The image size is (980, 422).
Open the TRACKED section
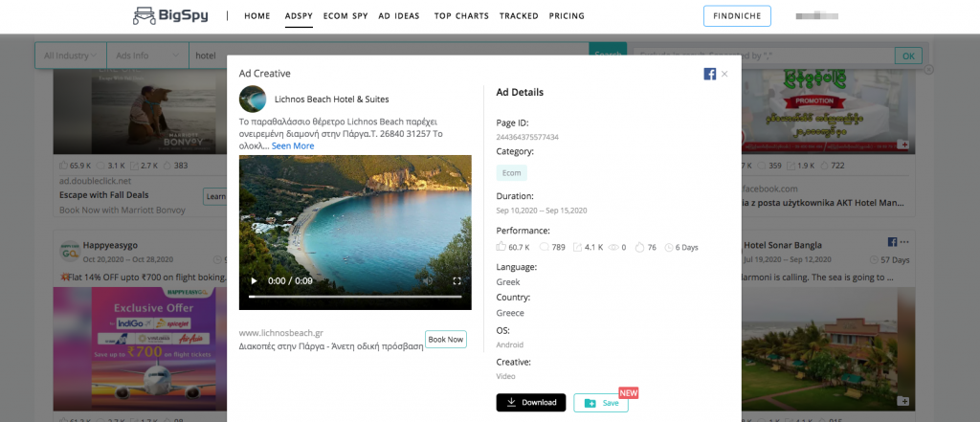519,15
